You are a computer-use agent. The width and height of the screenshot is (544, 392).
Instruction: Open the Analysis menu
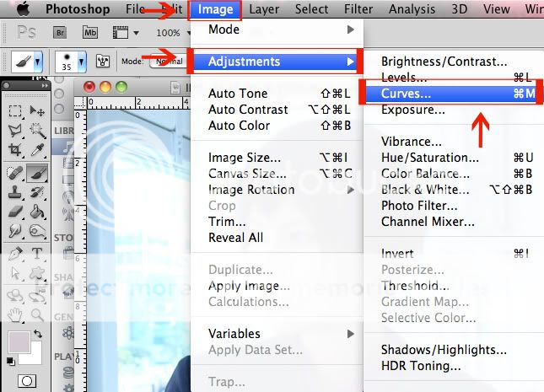pos(412,9)
